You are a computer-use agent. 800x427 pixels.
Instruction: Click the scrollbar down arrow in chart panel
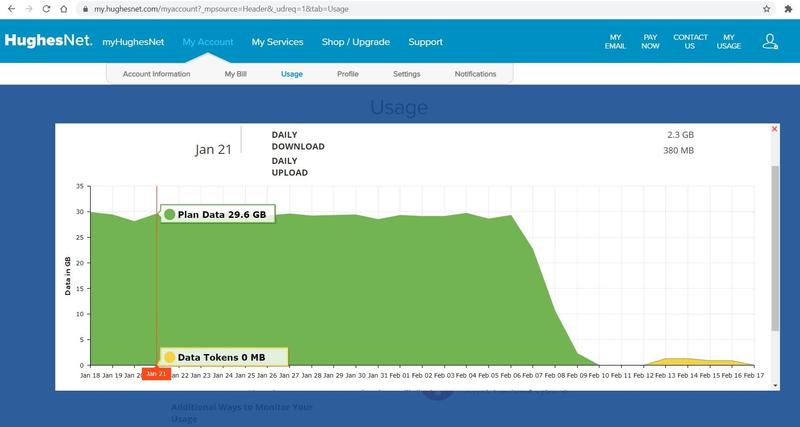click(776, 386)
